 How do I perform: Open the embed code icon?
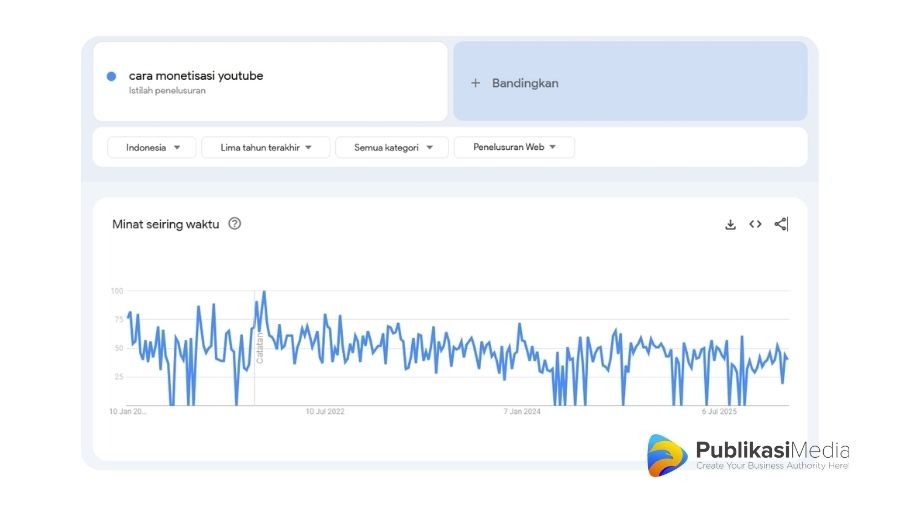click(755, 224)
